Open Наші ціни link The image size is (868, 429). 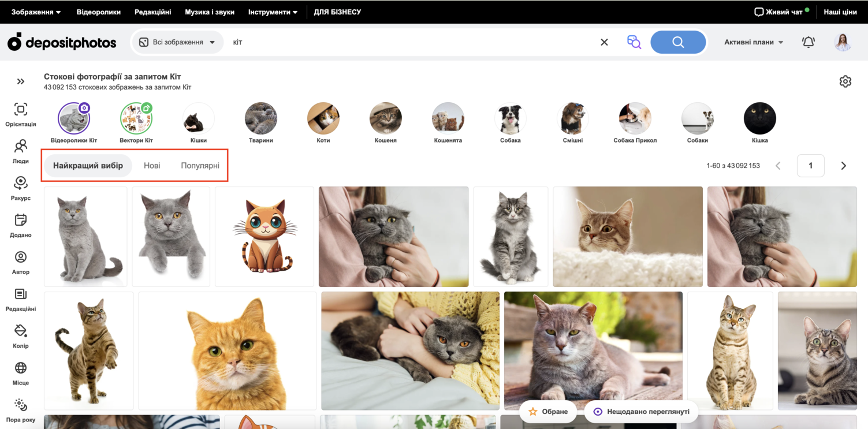[840, 12]
